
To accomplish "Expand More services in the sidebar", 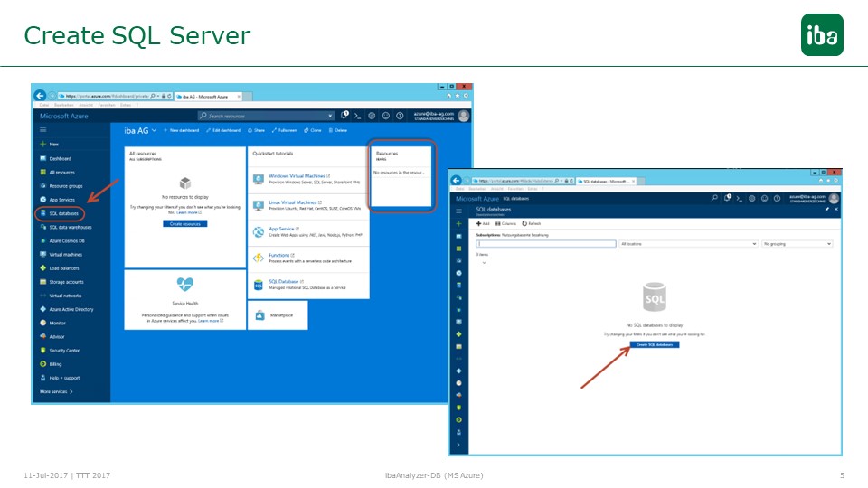I will coord(56,391).
